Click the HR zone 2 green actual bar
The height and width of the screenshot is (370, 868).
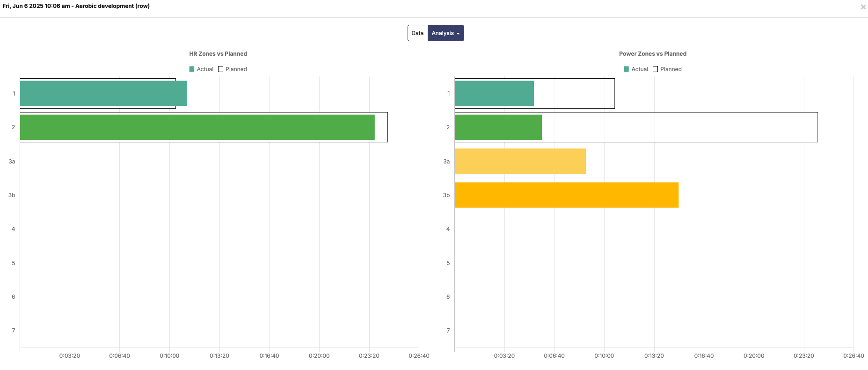[x=197, y=127]
